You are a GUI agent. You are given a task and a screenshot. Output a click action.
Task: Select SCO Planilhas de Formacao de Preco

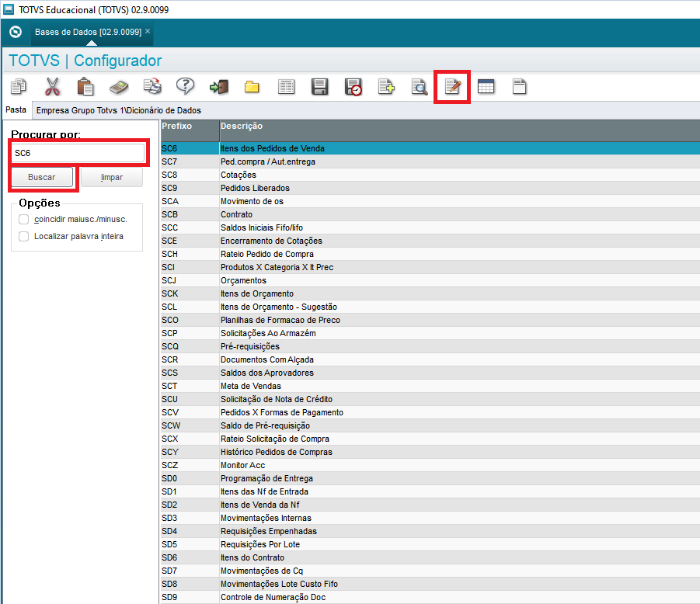point(430,320)
